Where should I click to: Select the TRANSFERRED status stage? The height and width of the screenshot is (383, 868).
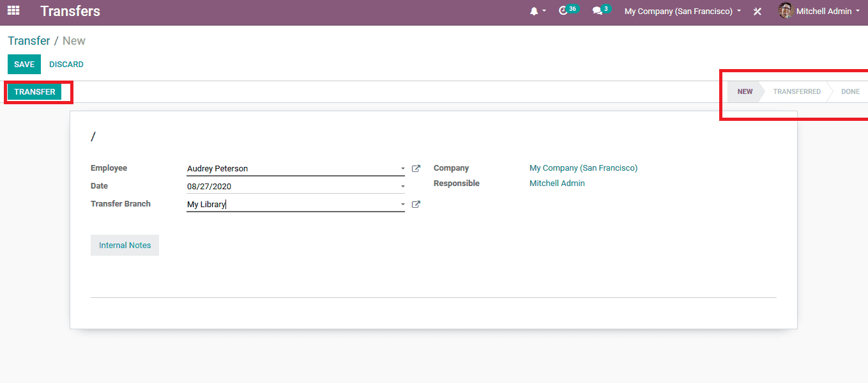(x=796, y=91)
